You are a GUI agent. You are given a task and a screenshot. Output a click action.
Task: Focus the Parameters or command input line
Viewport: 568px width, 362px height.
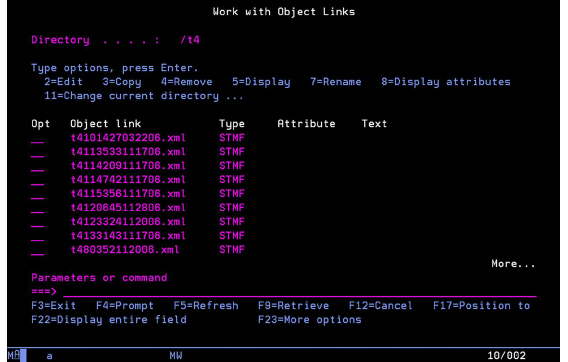300,292
